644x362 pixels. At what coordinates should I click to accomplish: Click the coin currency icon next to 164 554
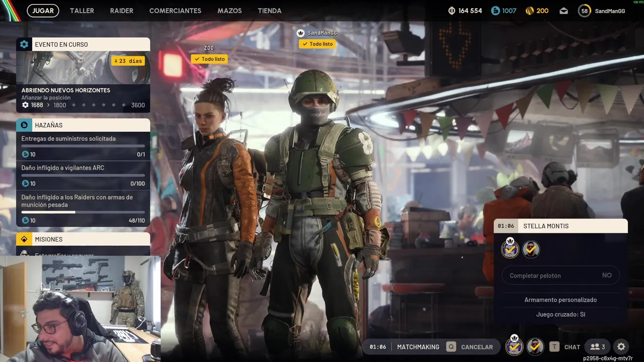452,11
